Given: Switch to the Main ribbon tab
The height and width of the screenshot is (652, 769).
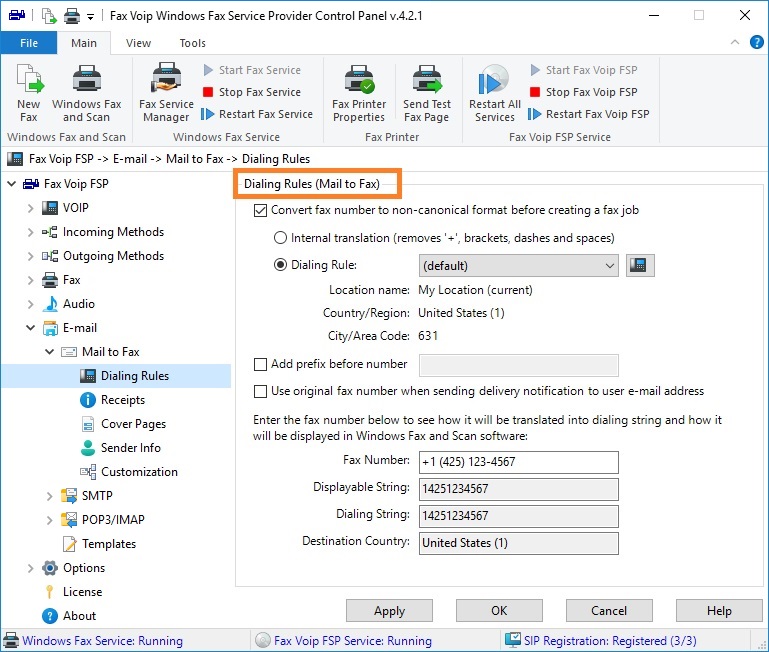Looking at the screenshot, I should (83, 43).
